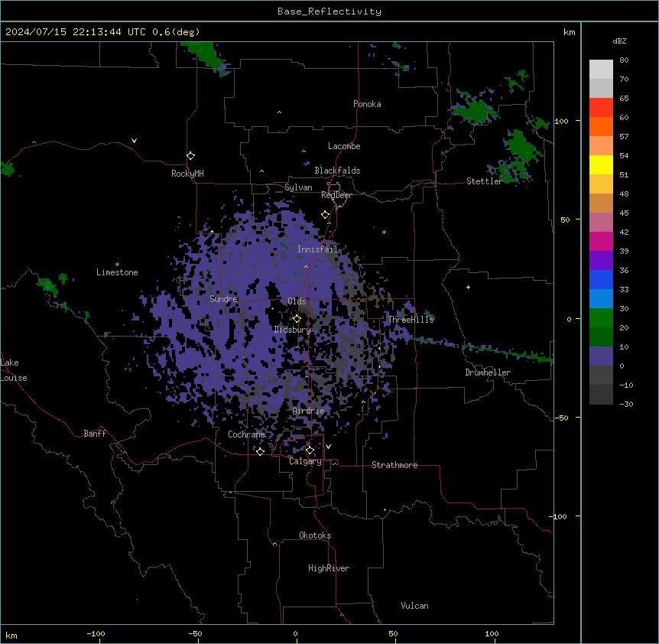Pick the royal blue 33–36 dBZ swatch
Screen dimensions: 659x644
601,279
